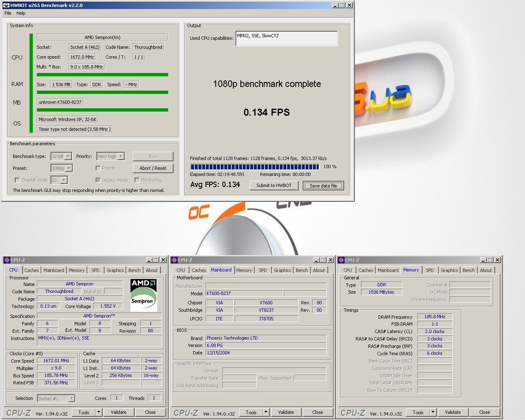Click the green bar below the RAM size row
The height and width of the screenshot is (420, 525).
(x=103, y=92)
